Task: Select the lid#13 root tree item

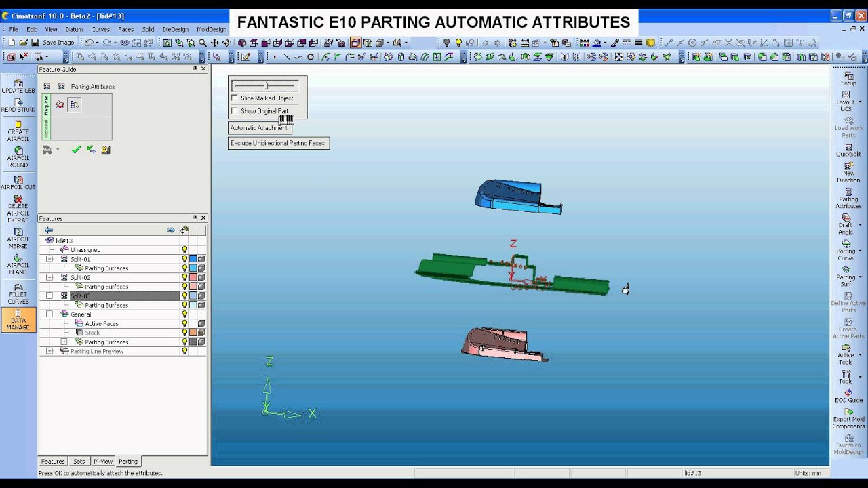Action: [64, 241]
